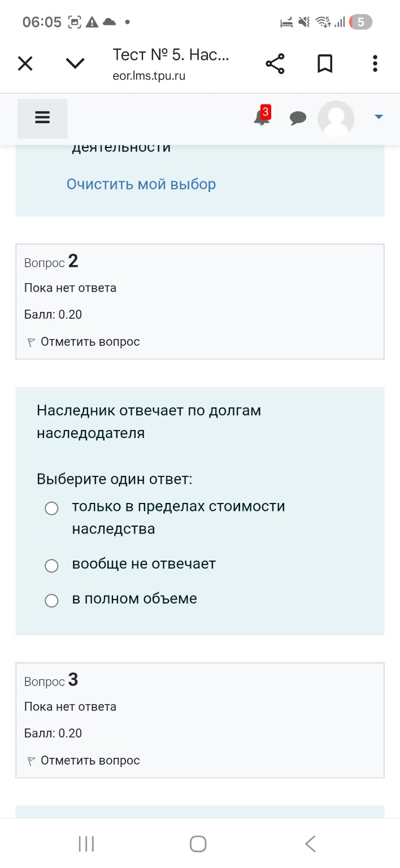
Task: Select answer 'только в пределах стоимости наследства'
Action: (x=51, y=508)
